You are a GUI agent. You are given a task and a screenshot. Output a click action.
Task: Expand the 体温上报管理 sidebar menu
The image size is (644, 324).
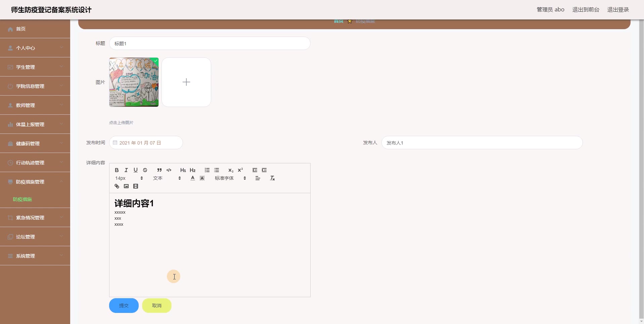click(x=35, y=124)
